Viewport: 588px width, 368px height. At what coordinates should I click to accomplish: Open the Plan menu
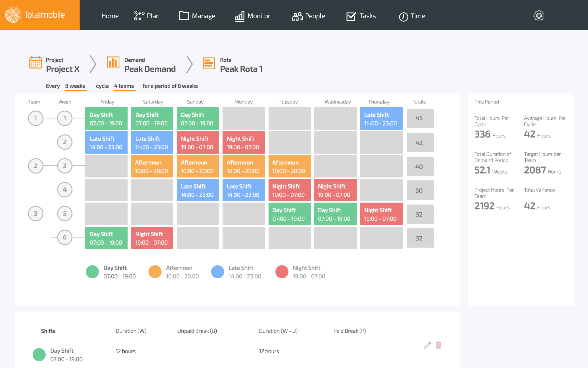(147, 16)
